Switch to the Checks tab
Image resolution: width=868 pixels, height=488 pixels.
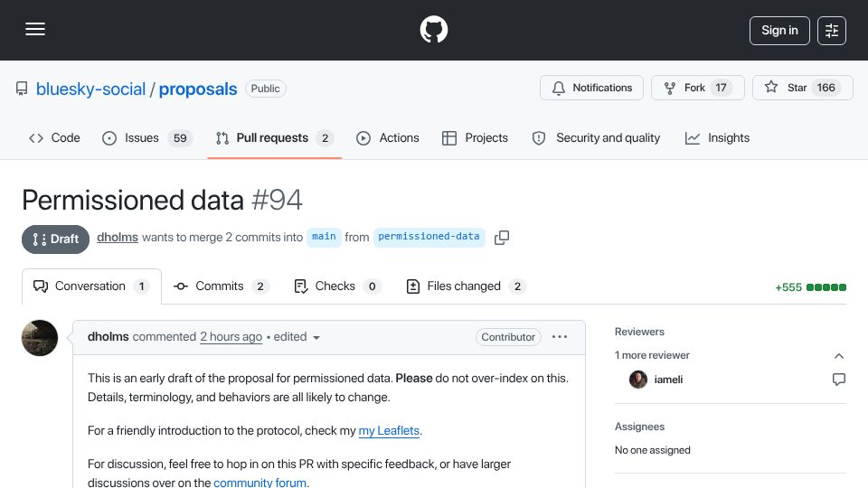pyautogui.click(x=337, y=286)
